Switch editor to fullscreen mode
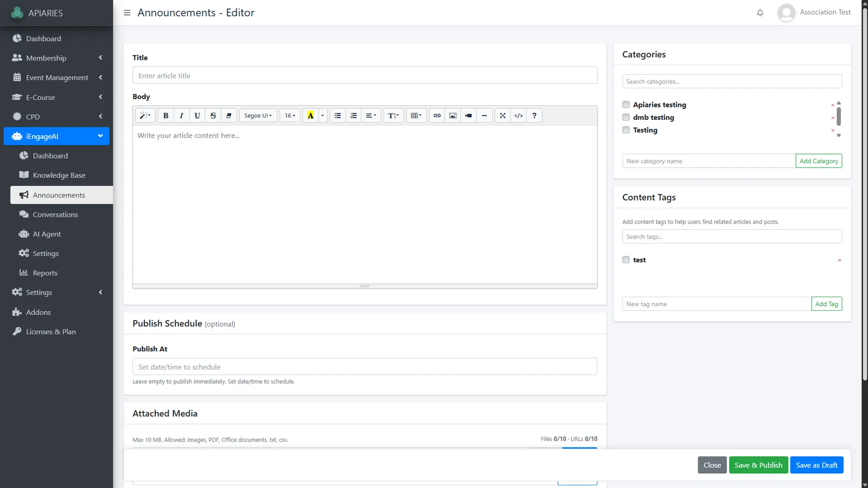The height and width of the screenshot is (488, 868). pyautogui.click(x=502, y=115)
